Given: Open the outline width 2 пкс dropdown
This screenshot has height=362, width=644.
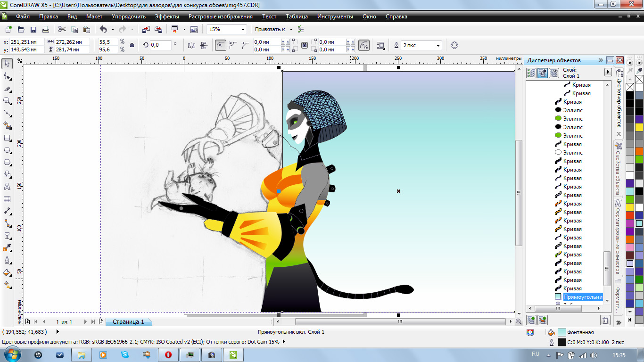Looking at the screenshot, I should click(438, 45).
